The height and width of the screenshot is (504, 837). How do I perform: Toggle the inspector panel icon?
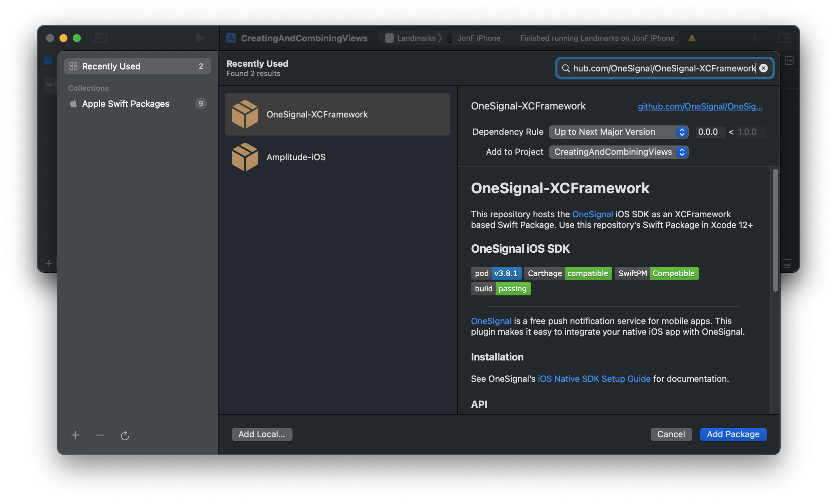[784, 38]
